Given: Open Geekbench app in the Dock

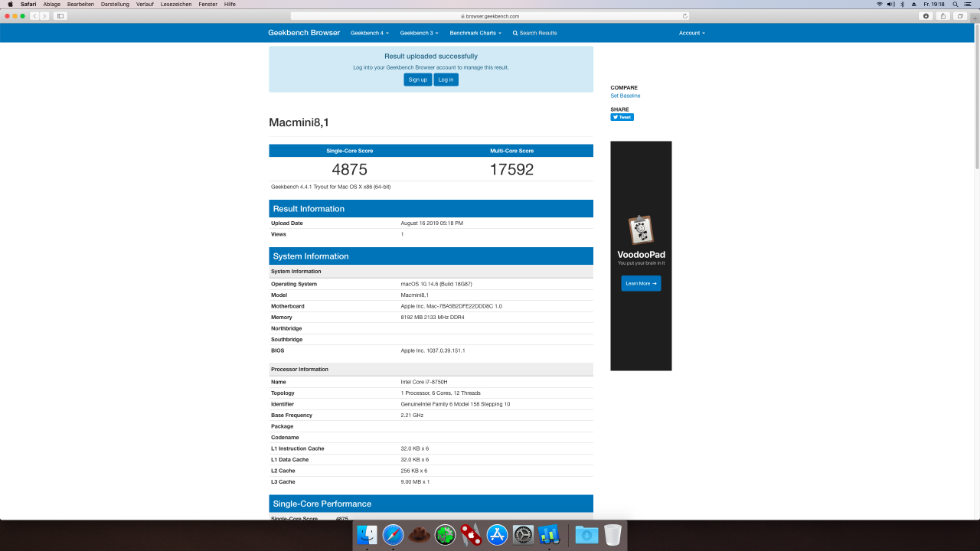Looking at the screenshot, I should click(x=549, y=535).
